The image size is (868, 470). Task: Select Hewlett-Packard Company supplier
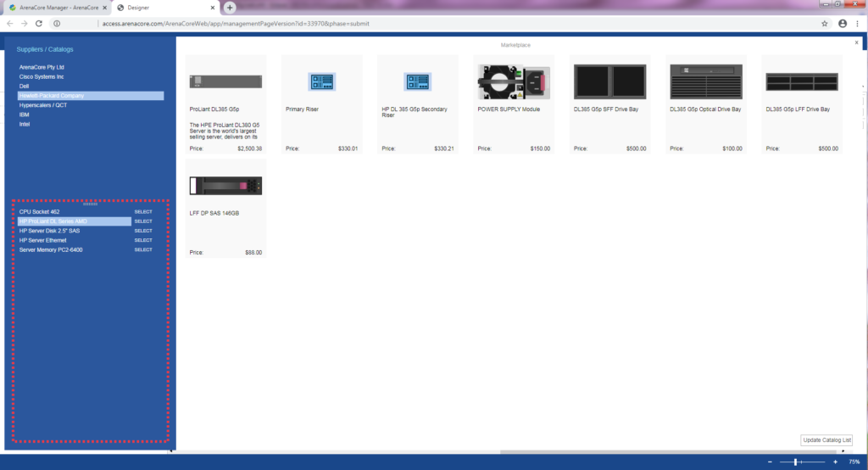[91, 95]
